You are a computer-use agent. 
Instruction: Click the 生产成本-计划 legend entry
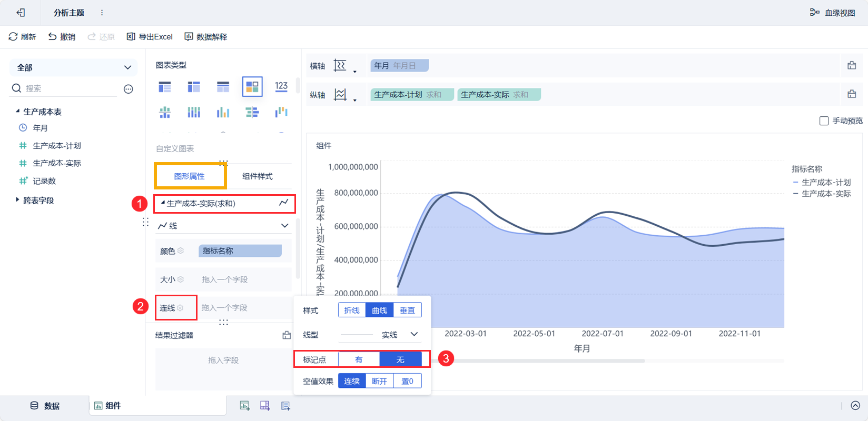pos(822,182)
